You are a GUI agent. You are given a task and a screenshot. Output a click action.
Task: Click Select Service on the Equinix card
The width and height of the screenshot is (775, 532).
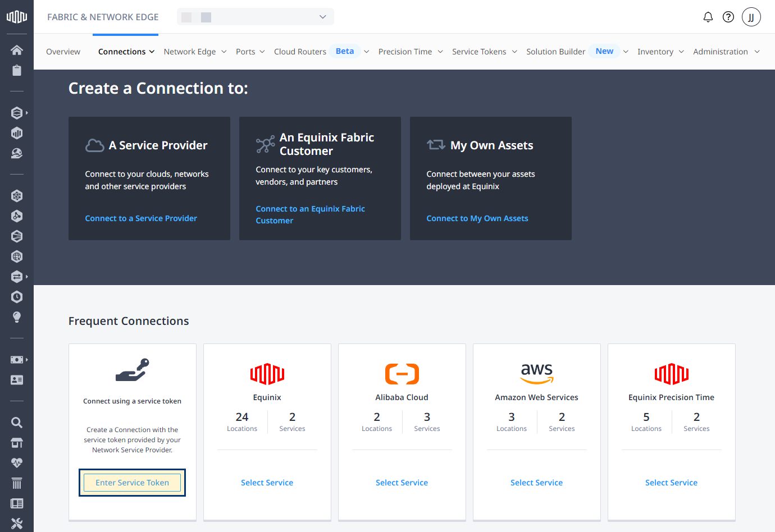click(x=267, y=483)
